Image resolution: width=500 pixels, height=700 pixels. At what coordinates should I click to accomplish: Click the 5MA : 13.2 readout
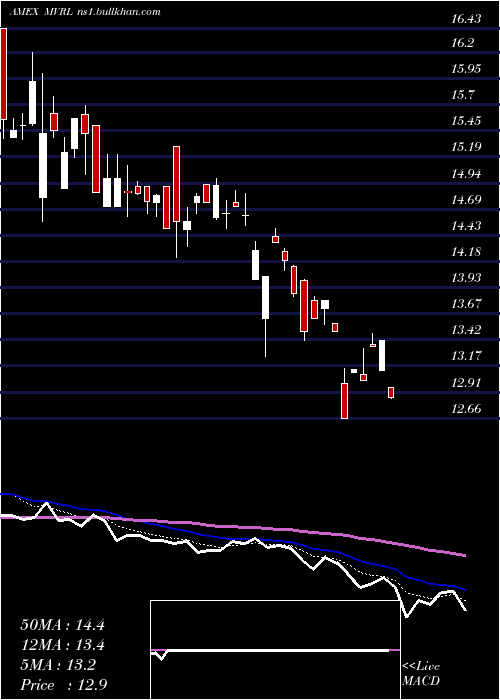(x=58, y=665)
